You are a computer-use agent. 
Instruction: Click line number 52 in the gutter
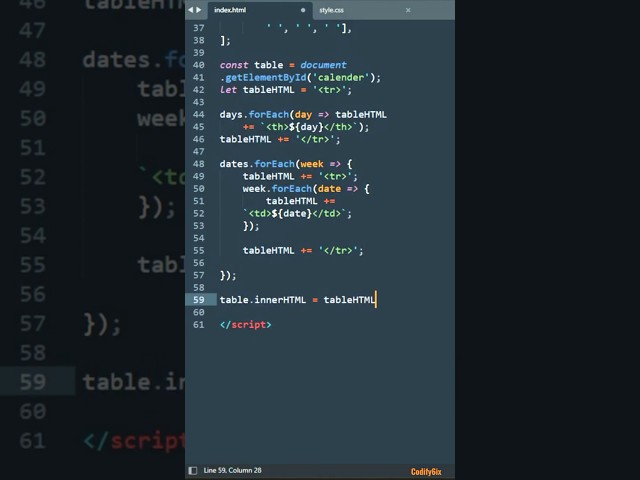(x=198, y=213)
